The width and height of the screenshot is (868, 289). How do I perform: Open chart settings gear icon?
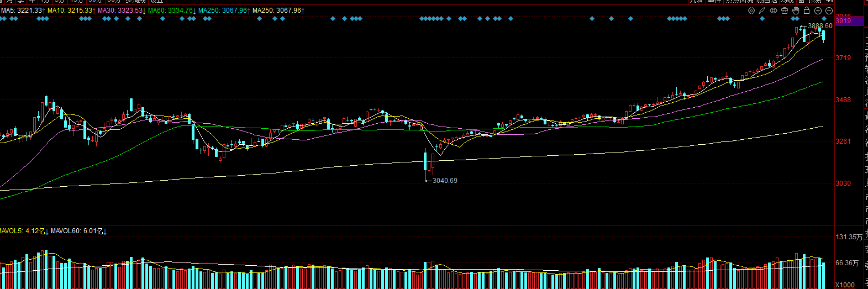pos(751,10)
